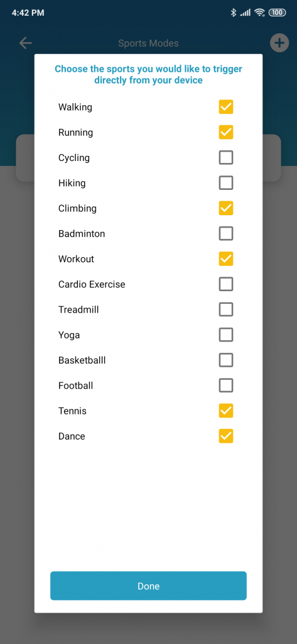
Task: Check the Hiking checkbox
Action: pyautogui.click(x=226, y=183)
